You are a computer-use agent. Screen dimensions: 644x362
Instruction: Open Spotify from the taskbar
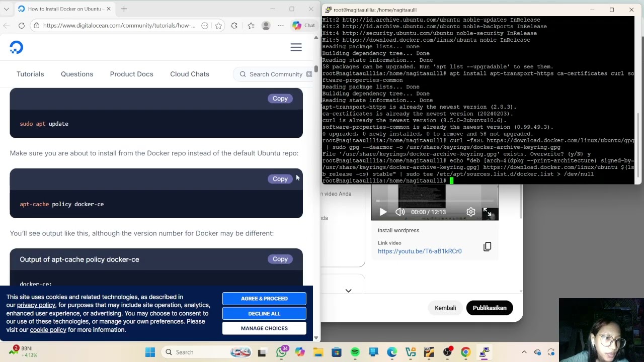(x=355, y=352)
